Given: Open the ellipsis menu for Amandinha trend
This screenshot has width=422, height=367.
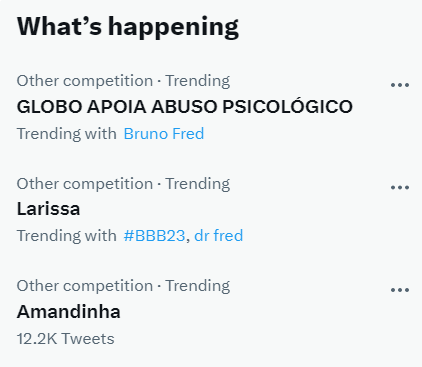Looking at the screenshot, I should (x=400, y=290).
